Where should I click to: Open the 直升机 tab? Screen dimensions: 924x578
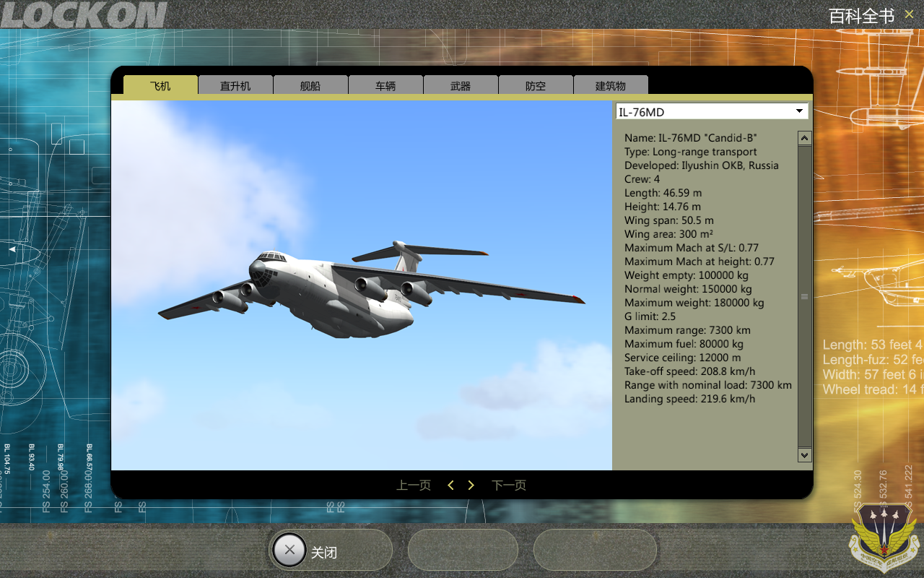click(x=235, y=85)
